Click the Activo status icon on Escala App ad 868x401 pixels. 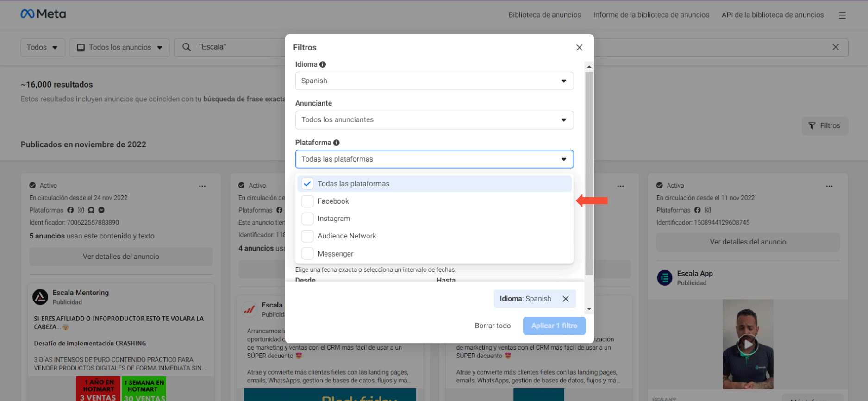[x=659, y=185]
